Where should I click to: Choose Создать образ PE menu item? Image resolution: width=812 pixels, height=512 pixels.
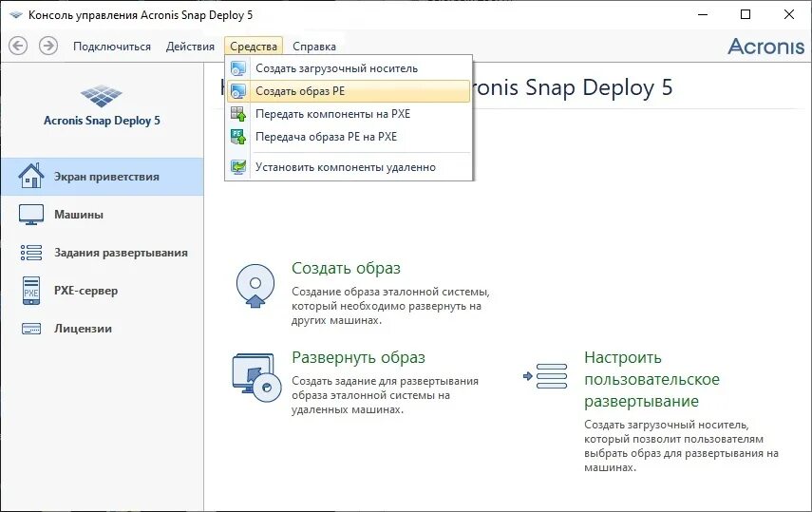tap(349, 91)
